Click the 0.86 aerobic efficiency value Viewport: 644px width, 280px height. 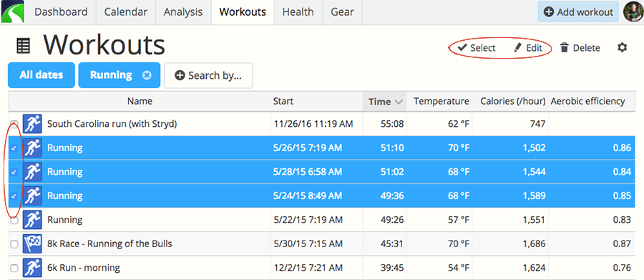[x=622, y=148]
